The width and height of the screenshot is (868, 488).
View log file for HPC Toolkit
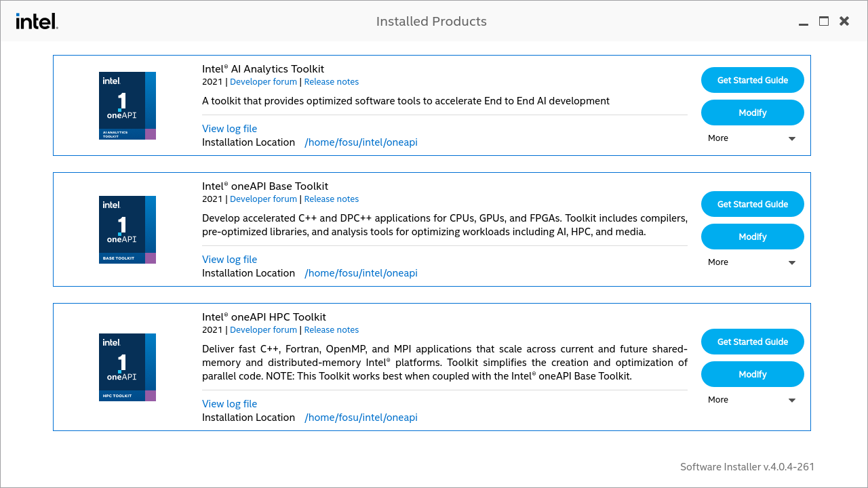229,404
